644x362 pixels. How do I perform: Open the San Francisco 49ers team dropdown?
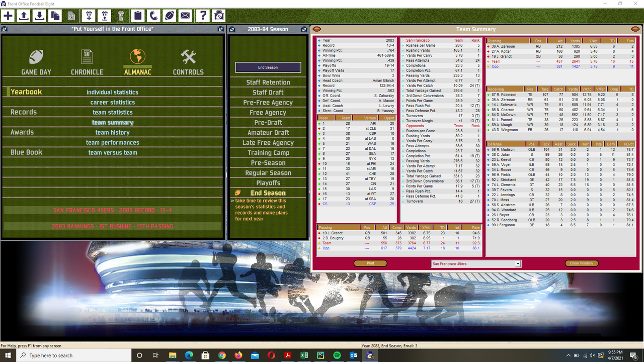475,263
